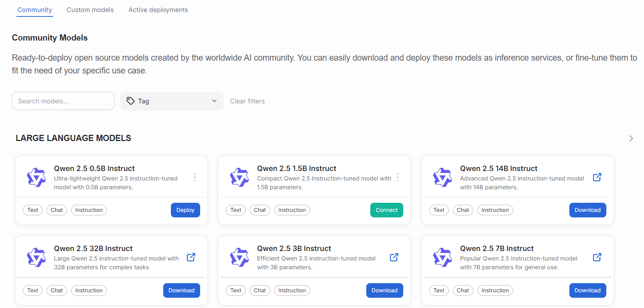644x308 pixels.
Task: Open external link for Qwen 2.5 3B Instruct
Action: pos(394,257)
